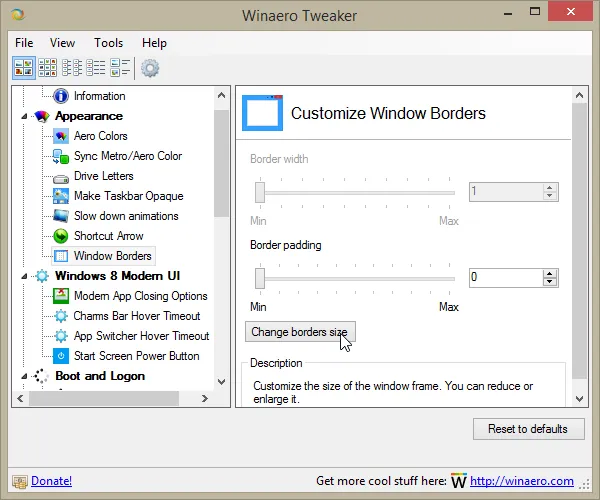Collapse the Boot and Logon section
Viewport: 600px width, 500px height.
[23, 376]
